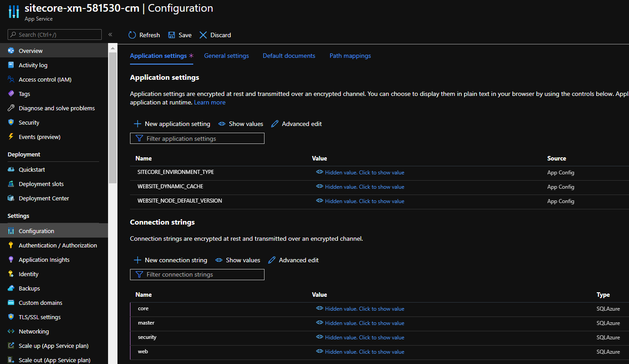Viewport: 629px width, 364px height.
Task: Open the master connection string name
Action: click(x=146, y=323)
